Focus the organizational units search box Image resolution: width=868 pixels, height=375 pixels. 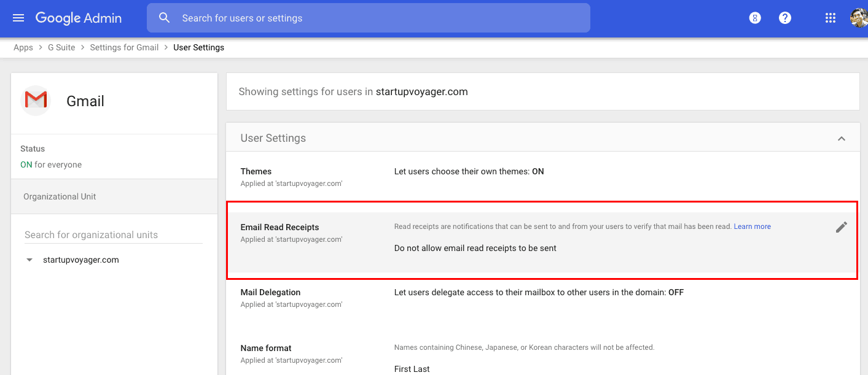[x=113, y=234]
